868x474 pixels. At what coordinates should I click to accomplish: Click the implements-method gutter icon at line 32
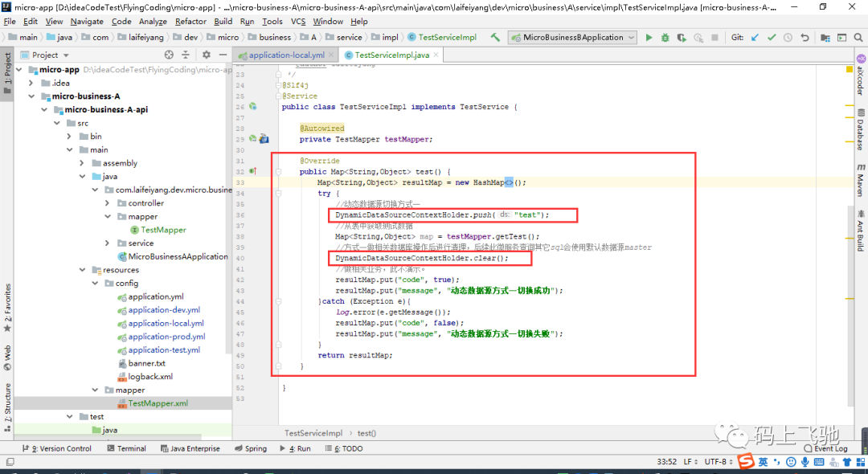(x=252, y=171)
